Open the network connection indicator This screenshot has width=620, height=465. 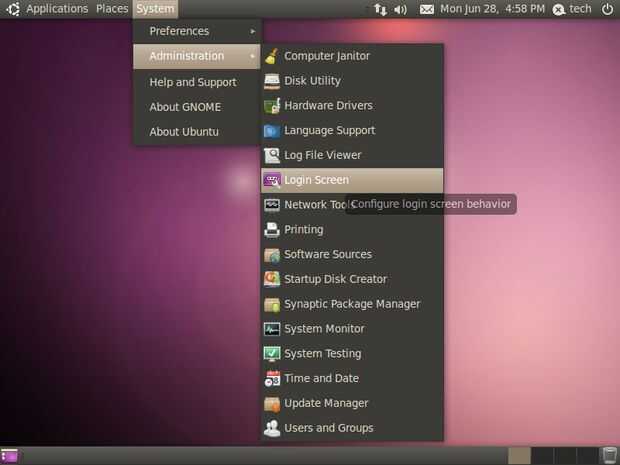point(380,9)
